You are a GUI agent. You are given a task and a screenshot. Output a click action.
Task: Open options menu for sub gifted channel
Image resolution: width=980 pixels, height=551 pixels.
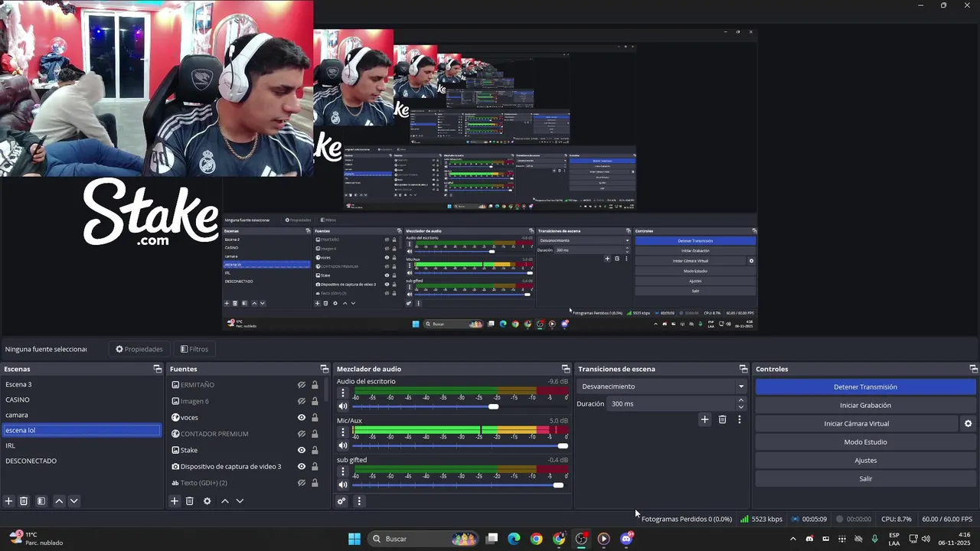(x=343, y=471)
